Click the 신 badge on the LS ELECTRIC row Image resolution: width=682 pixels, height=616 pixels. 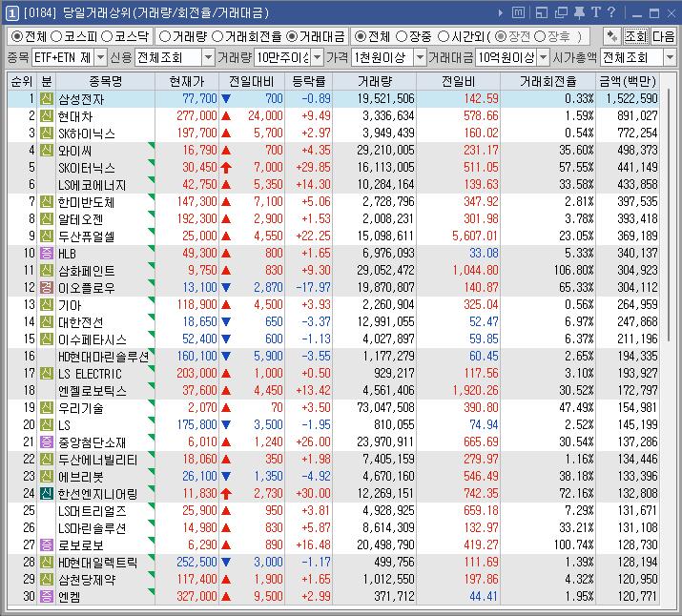tap(47, 374)
